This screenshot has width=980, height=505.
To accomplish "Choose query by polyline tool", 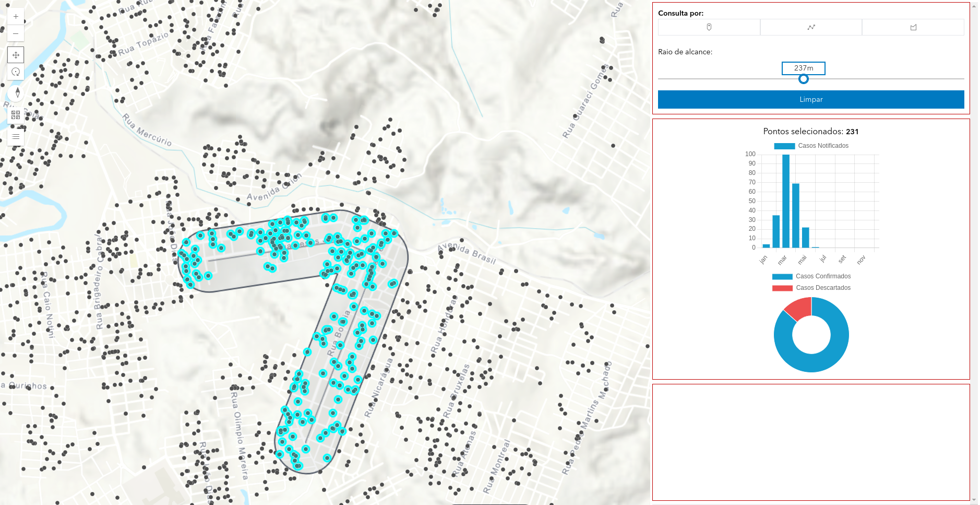I will pyautogui.click(x=811, y=27).
